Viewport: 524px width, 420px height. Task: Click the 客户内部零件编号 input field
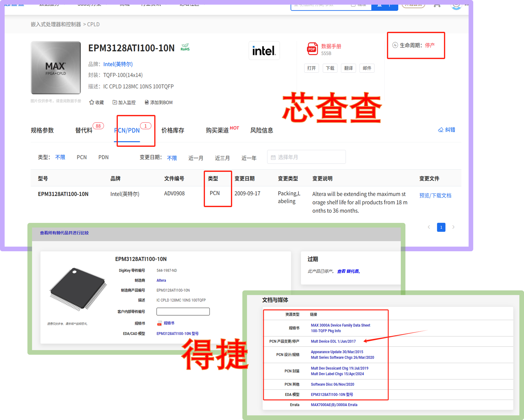point(183,312)
